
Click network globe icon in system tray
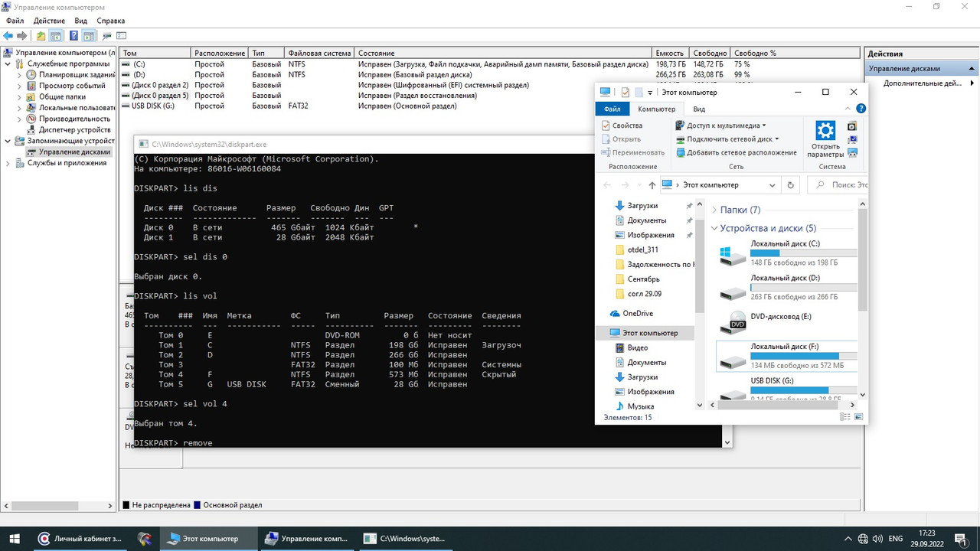[x=864, y=539]
